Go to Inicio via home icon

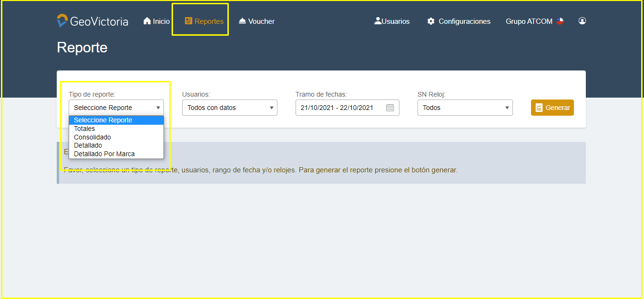coord(147,21)
